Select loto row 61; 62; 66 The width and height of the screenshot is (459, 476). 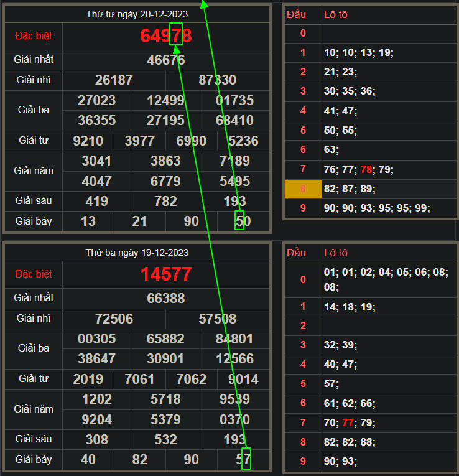pos(349,403)
